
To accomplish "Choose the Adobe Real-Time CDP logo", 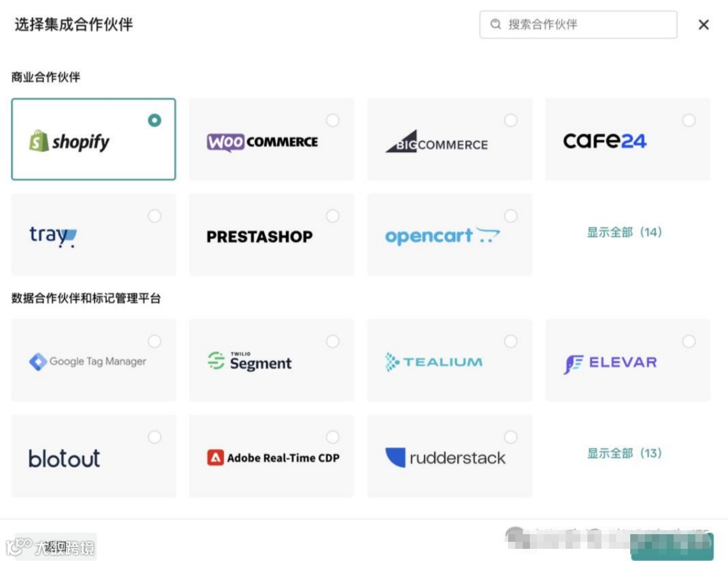I will (273, 457).
